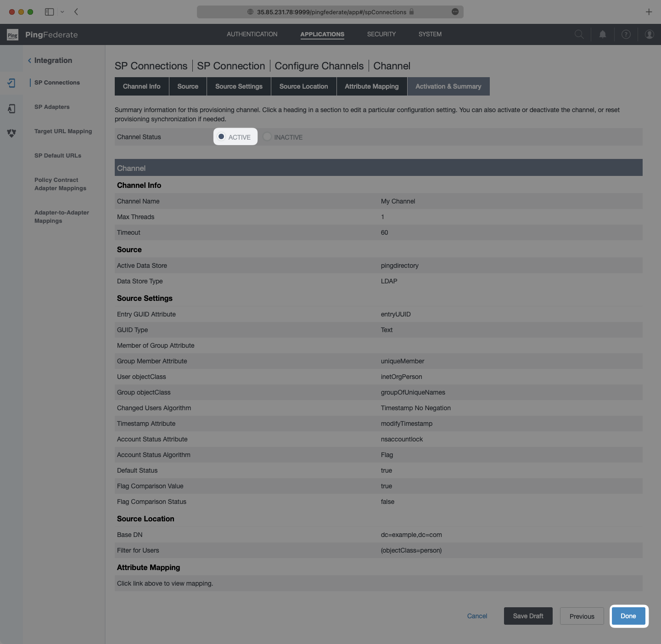
Task: Switch to the SECURITY menu
Action: [381, 34]
